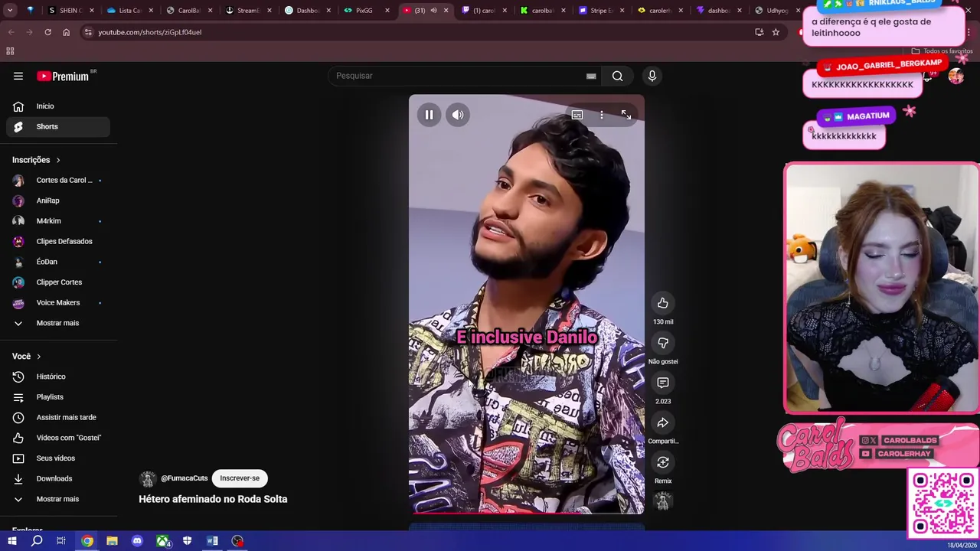Open Downloads in the sidebar
Screen dimensions: 980x551
tap(58, 478)
